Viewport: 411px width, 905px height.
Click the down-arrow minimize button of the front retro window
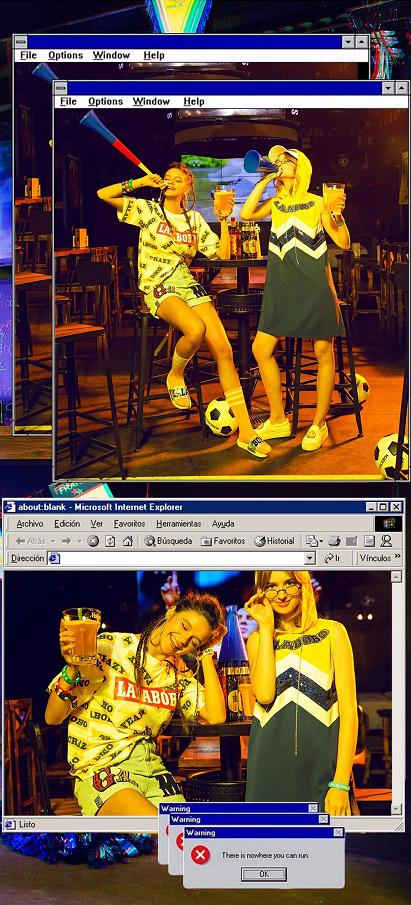388,88
